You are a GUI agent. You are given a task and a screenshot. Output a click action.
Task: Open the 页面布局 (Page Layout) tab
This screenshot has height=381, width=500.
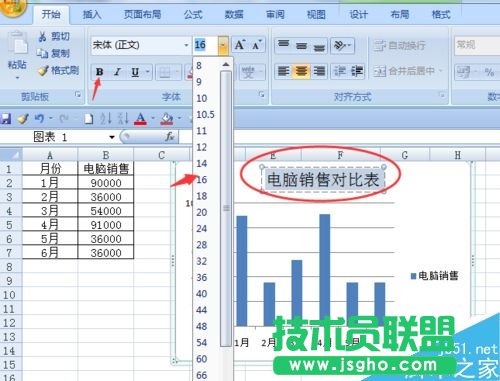[x=143, y=14]
